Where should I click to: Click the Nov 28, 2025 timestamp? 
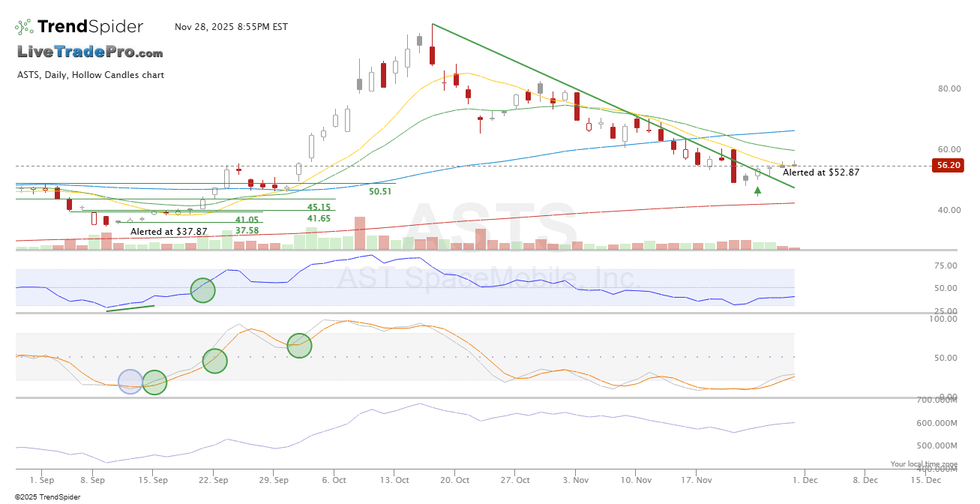(x=231, y=27)
